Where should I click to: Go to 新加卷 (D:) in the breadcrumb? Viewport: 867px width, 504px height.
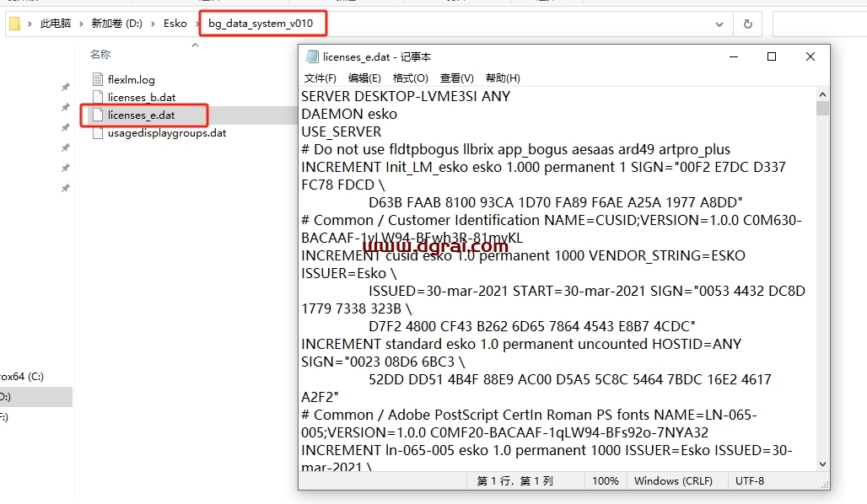pos(116,24)
